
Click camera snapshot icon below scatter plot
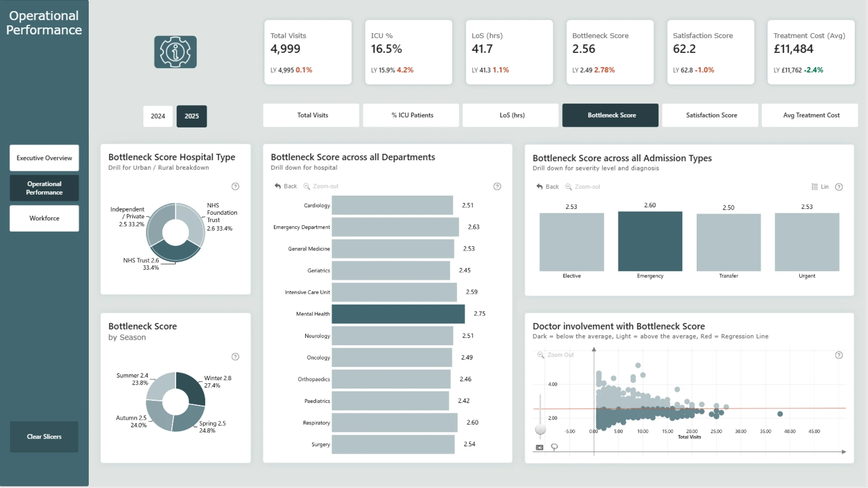[x=539, y=447]
